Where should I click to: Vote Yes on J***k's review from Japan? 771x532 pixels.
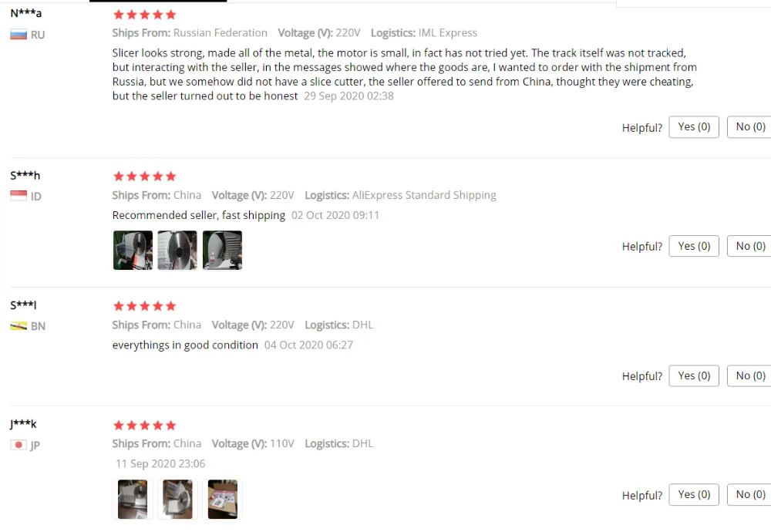[694, 495]
